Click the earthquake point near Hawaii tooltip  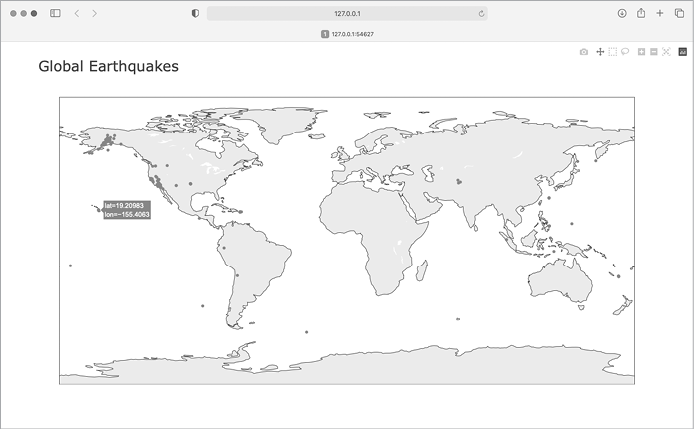[x=97, y=208]
